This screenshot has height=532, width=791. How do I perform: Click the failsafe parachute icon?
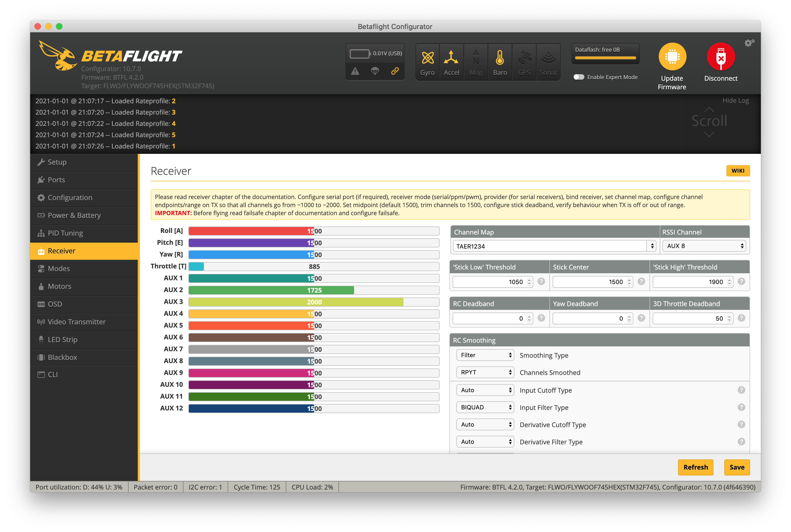point(375,71)
